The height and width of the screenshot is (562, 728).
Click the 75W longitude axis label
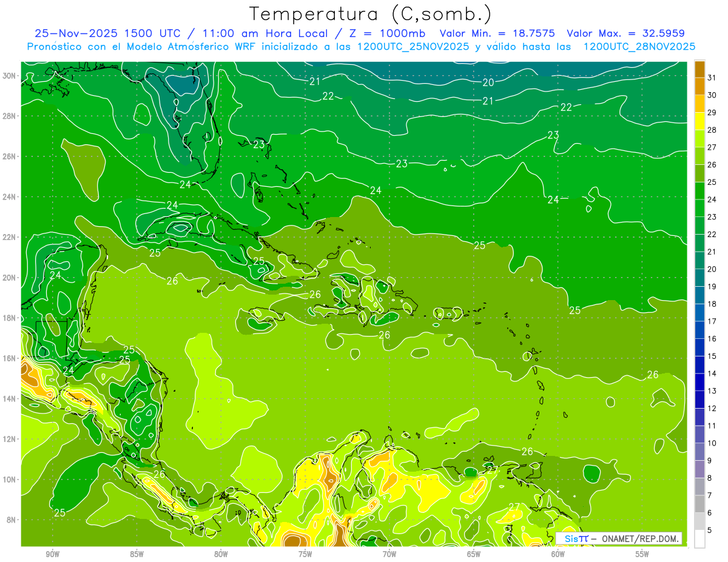pyautogui.click(x=305, y=554)
